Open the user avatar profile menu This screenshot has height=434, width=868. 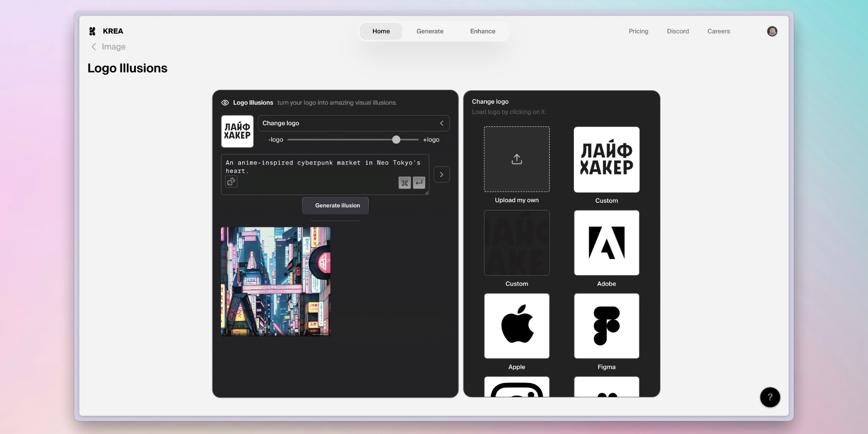pos(772,31)
